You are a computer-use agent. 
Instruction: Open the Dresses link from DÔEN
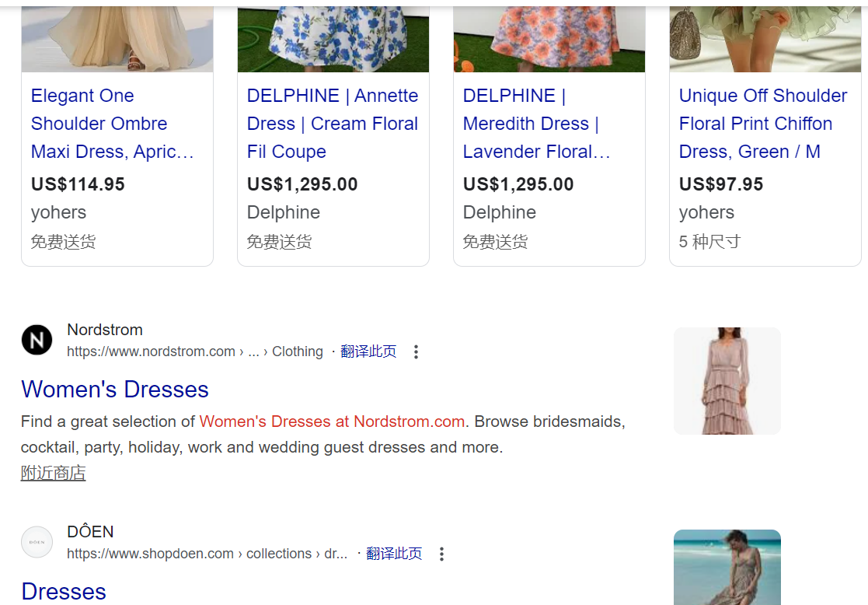click(64, 591)
